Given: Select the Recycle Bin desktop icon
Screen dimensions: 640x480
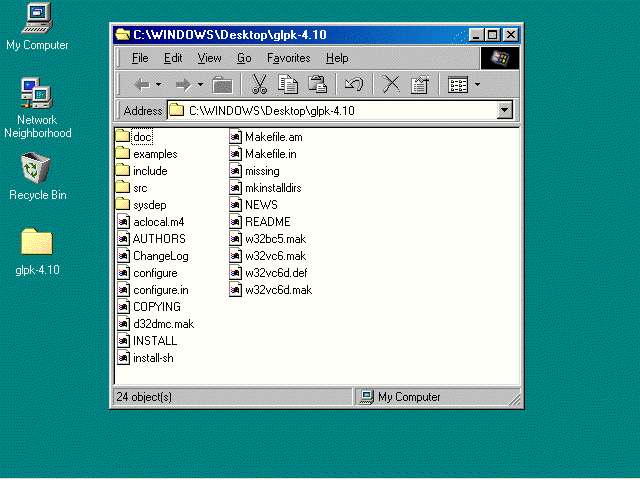Looking at the screenshot, I should 37,168.
